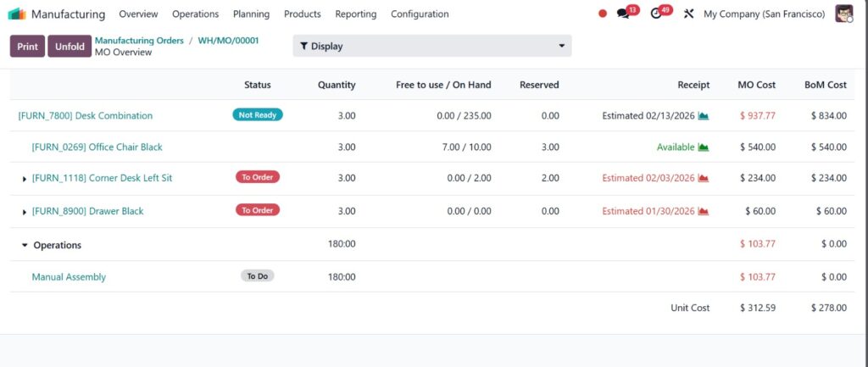
Task: Click the Manufacturing app logo icon
Action: (x=17, y=14)
